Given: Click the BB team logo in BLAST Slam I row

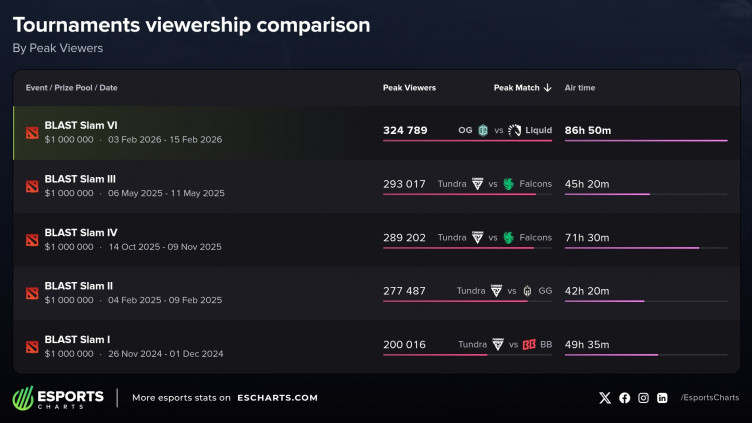Looking at the screenshot, I should click(528, 345).
